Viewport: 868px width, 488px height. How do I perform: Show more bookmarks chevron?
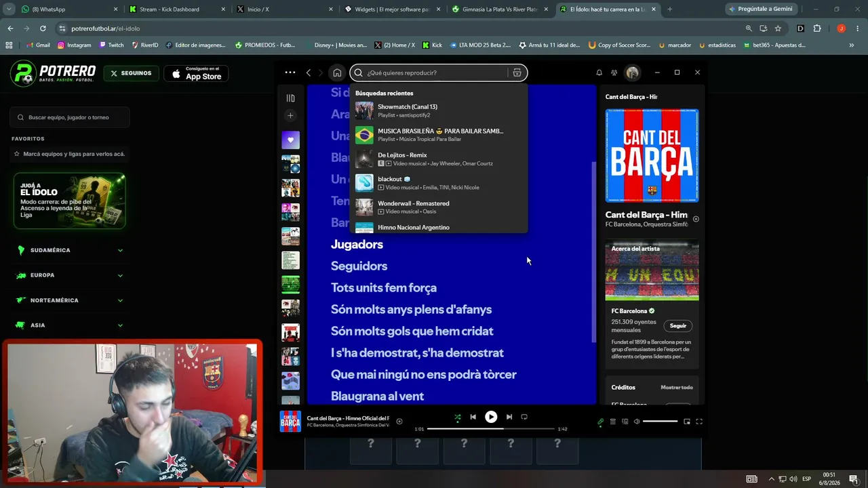point(851,45)
